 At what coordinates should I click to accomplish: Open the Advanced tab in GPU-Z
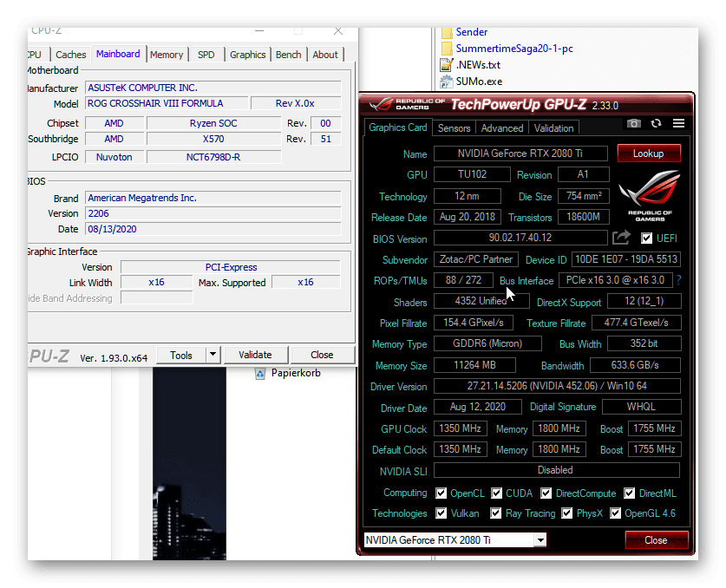pyautogui.click(x=502, y=128)
